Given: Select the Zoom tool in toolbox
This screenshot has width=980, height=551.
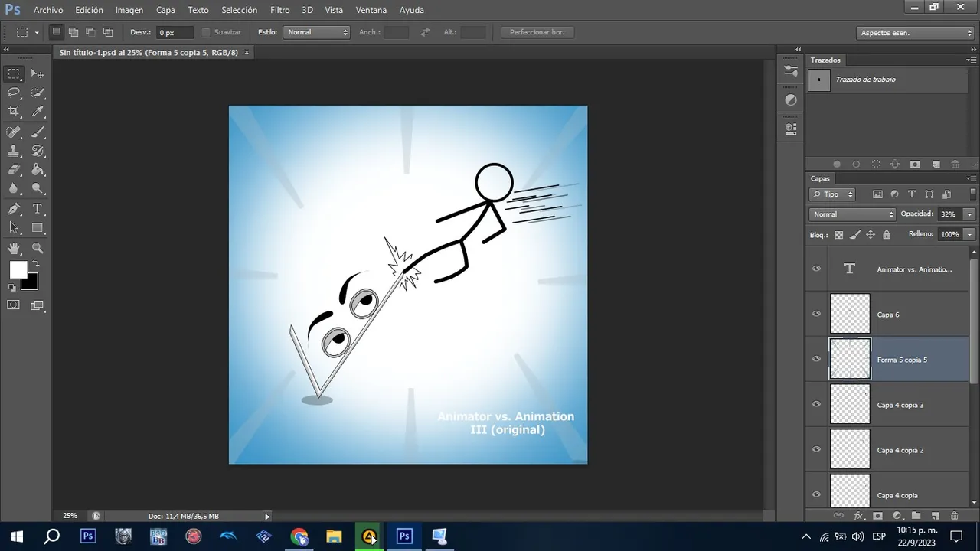Looking at the screenshot, I should tap(37, 248).
